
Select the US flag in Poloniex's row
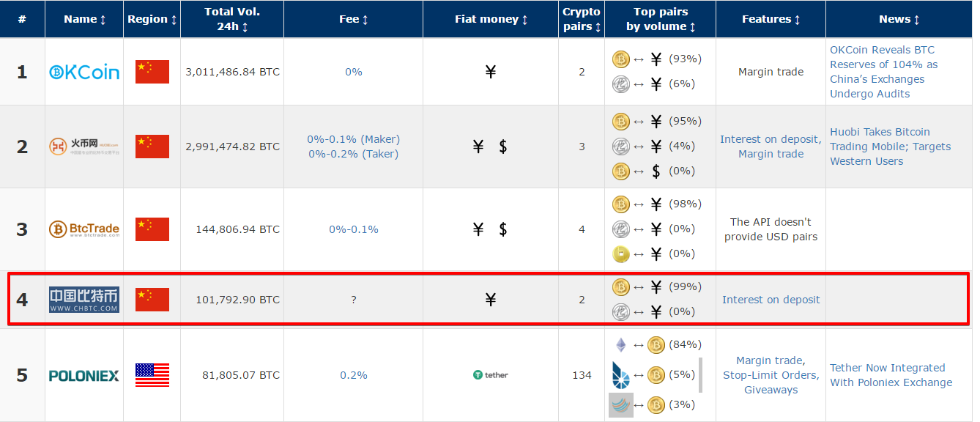[152, 374]
